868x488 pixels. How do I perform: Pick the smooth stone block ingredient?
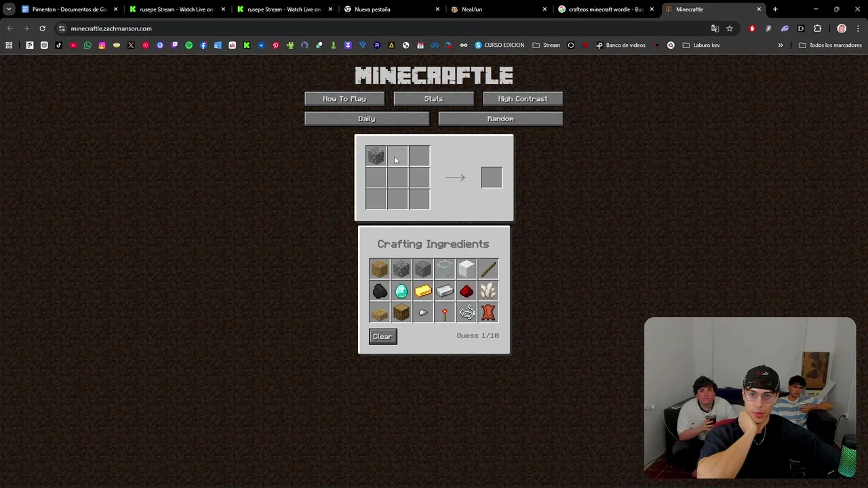coord(423,269)
